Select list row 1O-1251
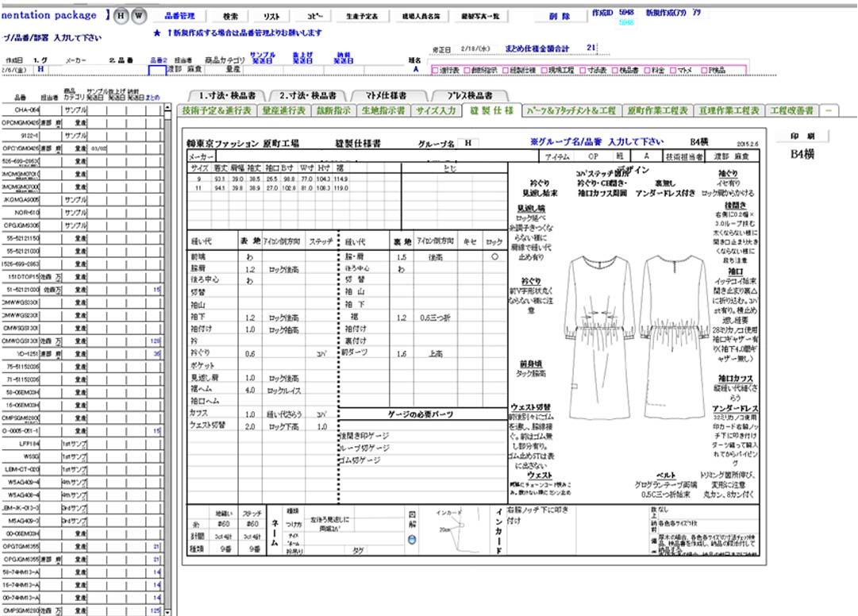This screenshot has height=616, width=858. pos(85,353)
